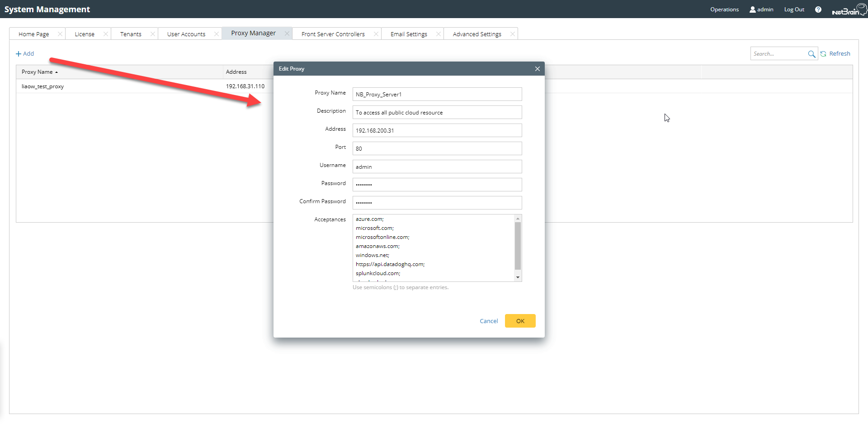This screenshot has width=868, height=424.
Task: Click the Refresh icon
Action: pos(823,54)
